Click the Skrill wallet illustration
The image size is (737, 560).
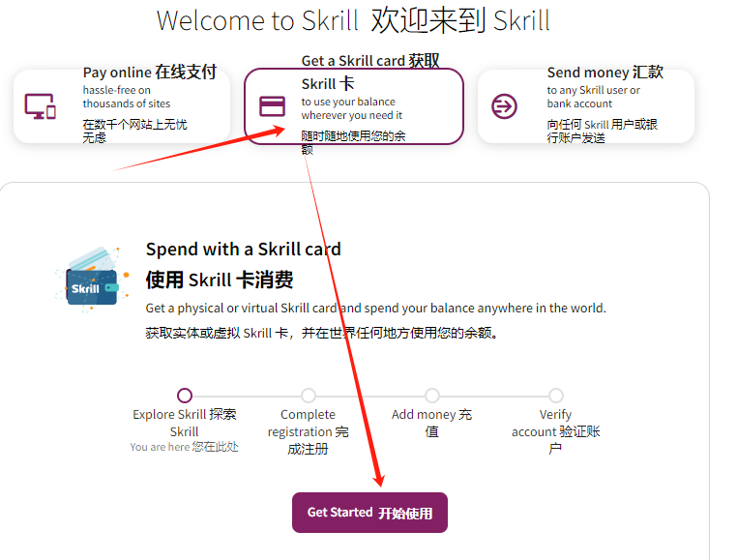[92, 279]
